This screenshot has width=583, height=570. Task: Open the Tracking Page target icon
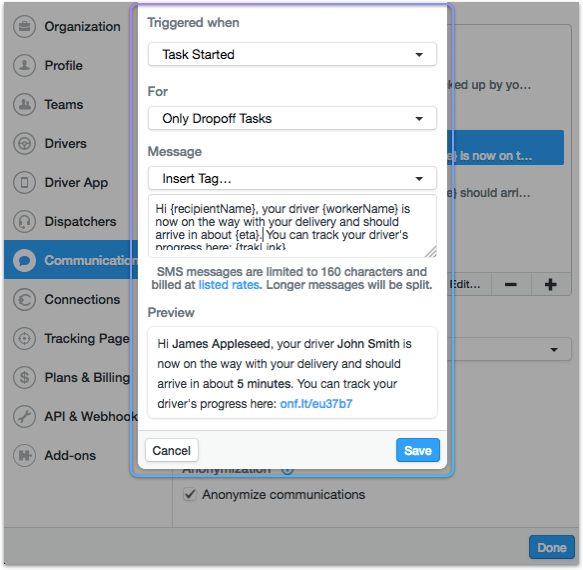point(25,338)
